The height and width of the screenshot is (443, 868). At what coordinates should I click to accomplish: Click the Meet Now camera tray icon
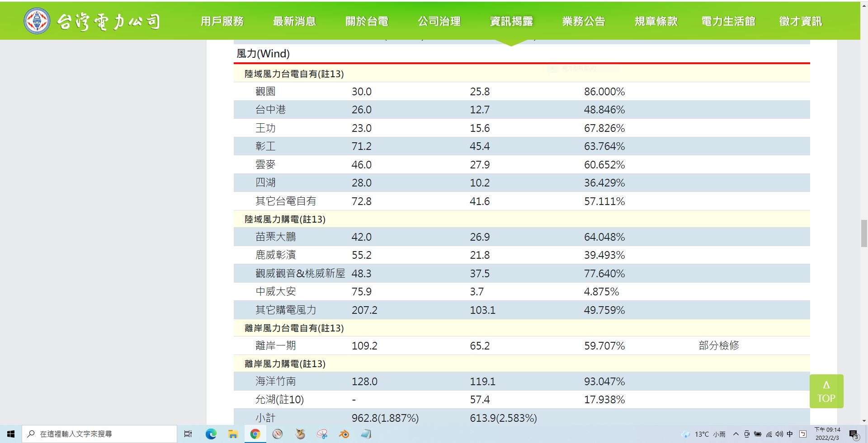(747, 434)
